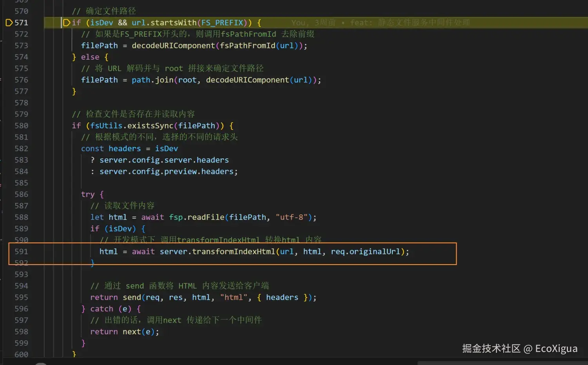The image size is (588, 365).
Task: Click 'next(e)' on line 598
Action: pyautogui.click(x=139, y=332)
